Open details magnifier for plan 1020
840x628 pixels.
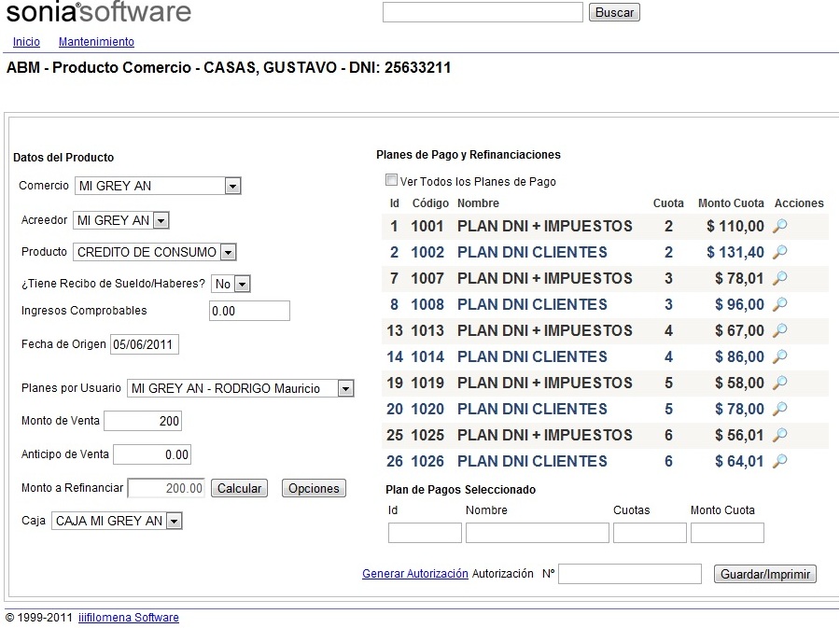(780, 409)
